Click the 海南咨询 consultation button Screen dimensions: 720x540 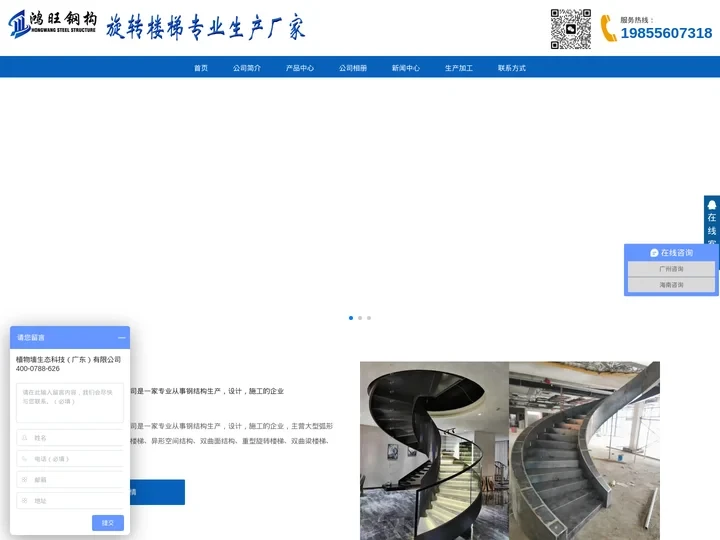tap(671, 285)
